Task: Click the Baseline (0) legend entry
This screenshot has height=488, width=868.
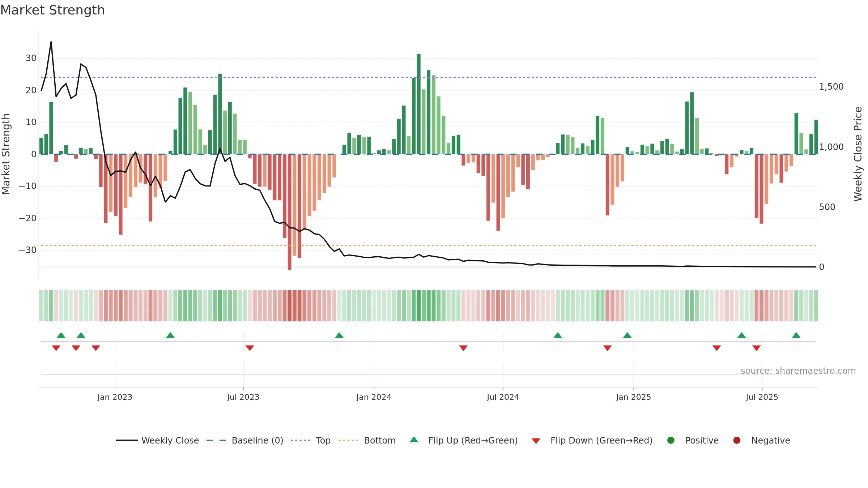Action: (x=245, y=440)
